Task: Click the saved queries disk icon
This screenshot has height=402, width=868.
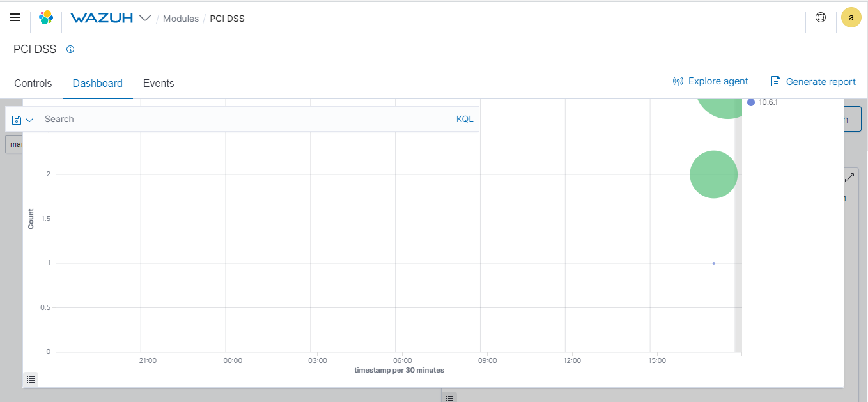Action: coord(15,119)
